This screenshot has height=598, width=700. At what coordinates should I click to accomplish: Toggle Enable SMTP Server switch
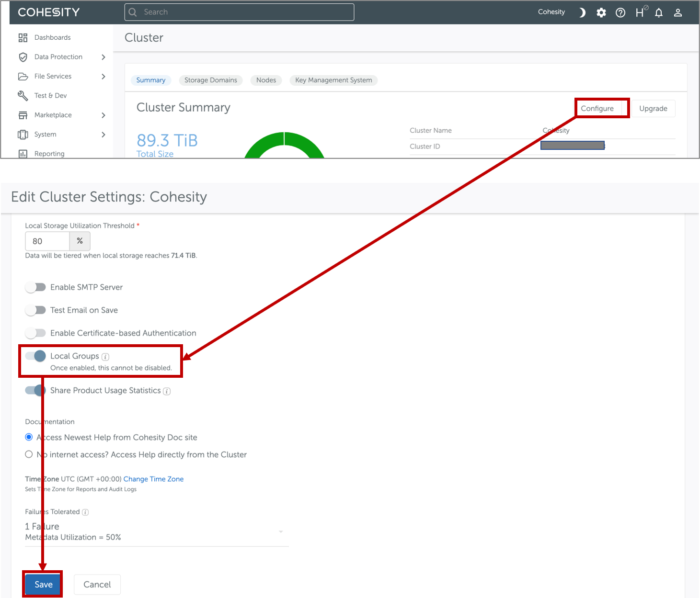click(x=35, y=287)
